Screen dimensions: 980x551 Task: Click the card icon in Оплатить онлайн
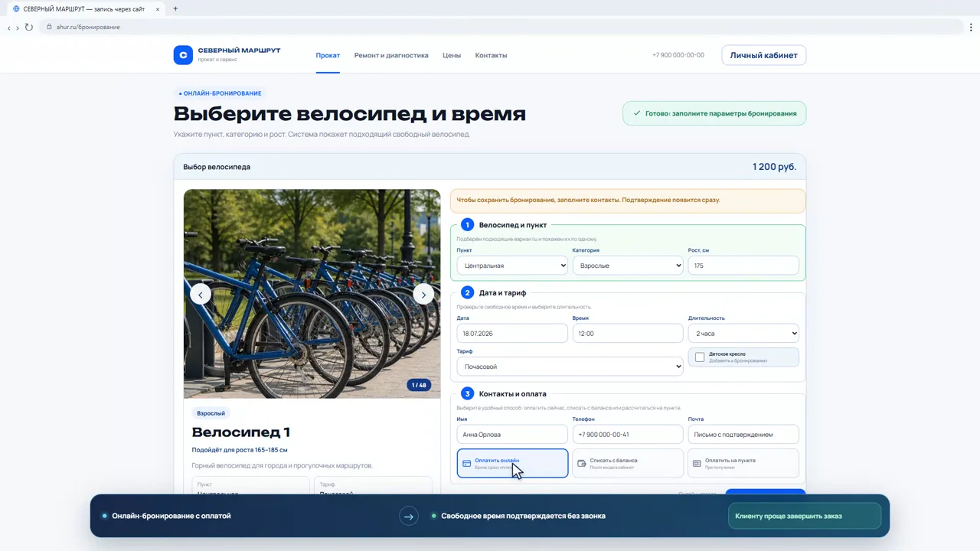(466, 464)
